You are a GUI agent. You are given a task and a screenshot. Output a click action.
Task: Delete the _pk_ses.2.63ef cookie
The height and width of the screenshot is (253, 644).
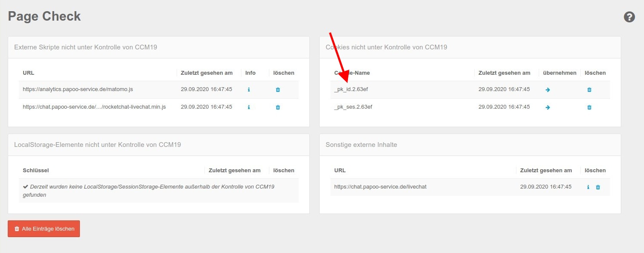click(x=589, y=107)
